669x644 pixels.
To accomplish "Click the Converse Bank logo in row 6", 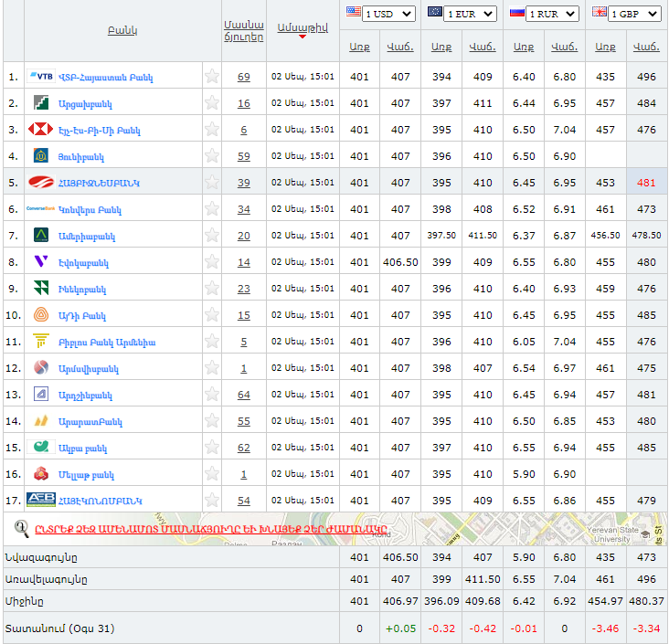I will [40, 208].
